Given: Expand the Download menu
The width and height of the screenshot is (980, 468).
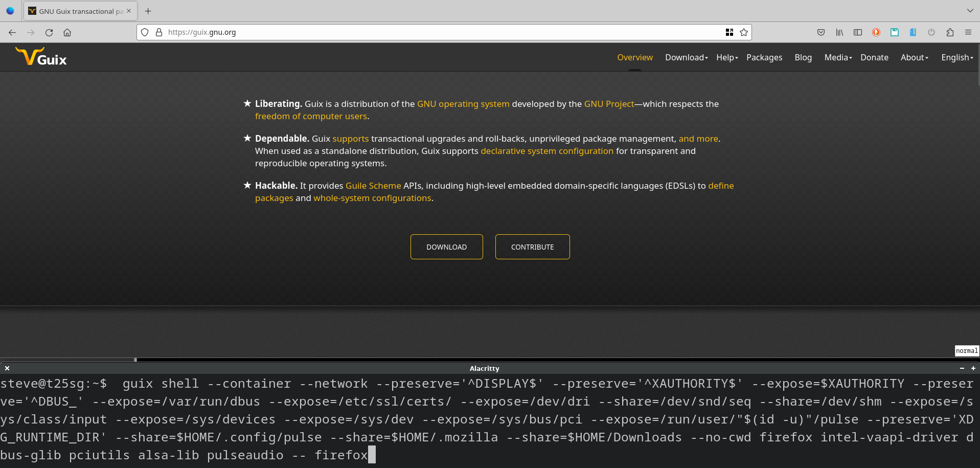Looking at the screenshot, I should [687, 57].
